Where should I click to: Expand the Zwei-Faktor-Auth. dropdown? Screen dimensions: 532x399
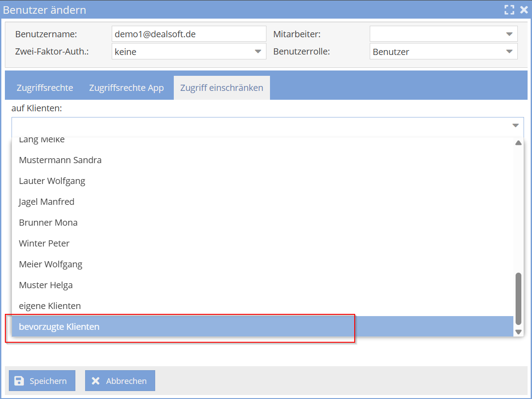[258, 51]
